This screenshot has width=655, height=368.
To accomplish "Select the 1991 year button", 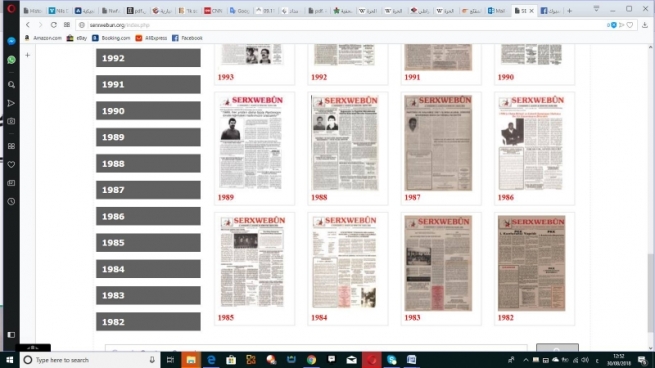I will coord(148,84).
